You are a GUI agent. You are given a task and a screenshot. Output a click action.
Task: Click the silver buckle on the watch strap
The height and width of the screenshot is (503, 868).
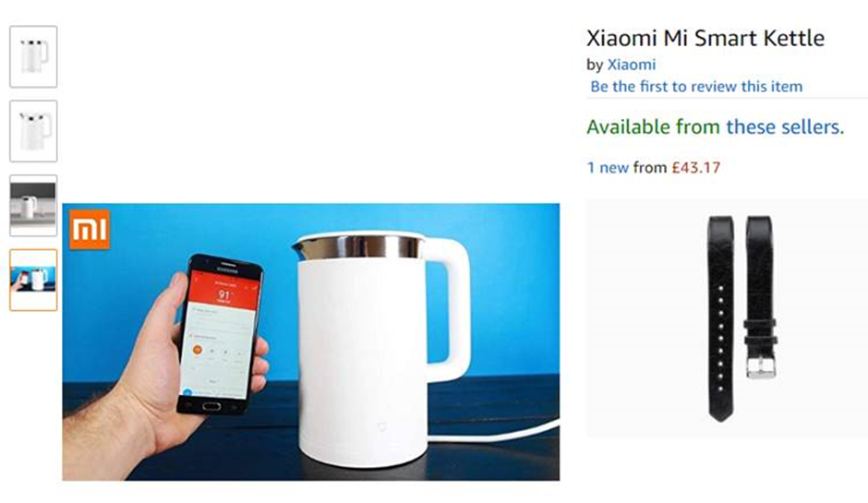click(x=762, y=366)
